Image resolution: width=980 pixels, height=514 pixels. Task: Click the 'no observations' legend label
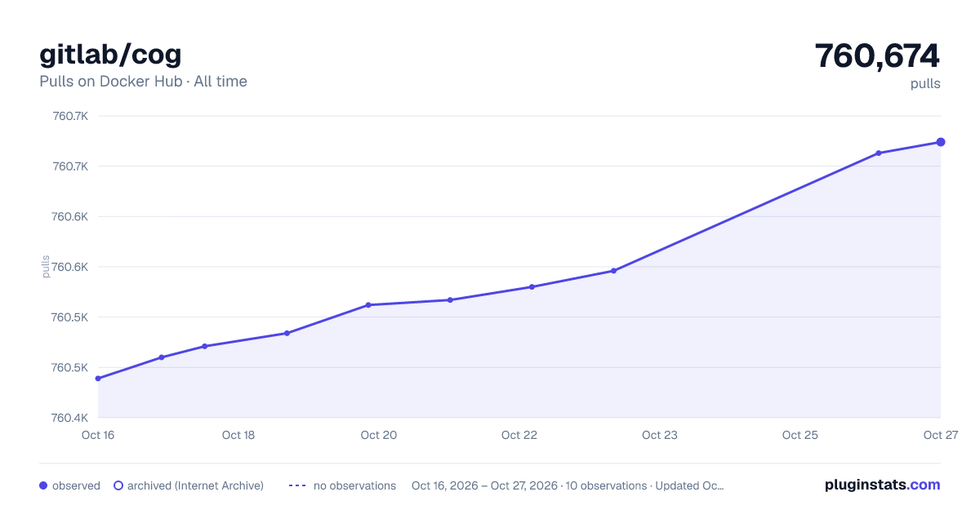(354, 485)
